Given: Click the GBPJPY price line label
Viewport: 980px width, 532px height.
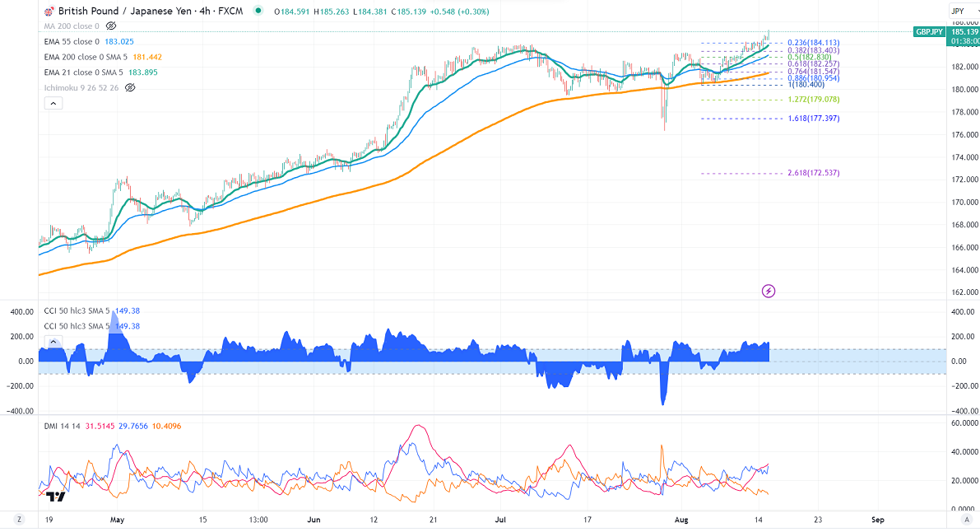Looking at the screenshot, I should [x=929, y=32].
